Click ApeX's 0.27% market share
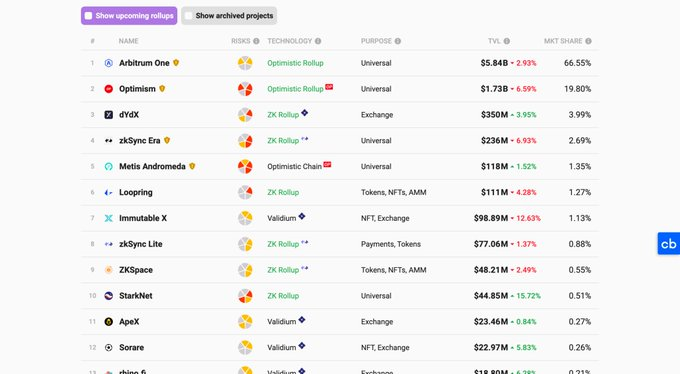Screen dimensions: 680x374 coord(580,322)
